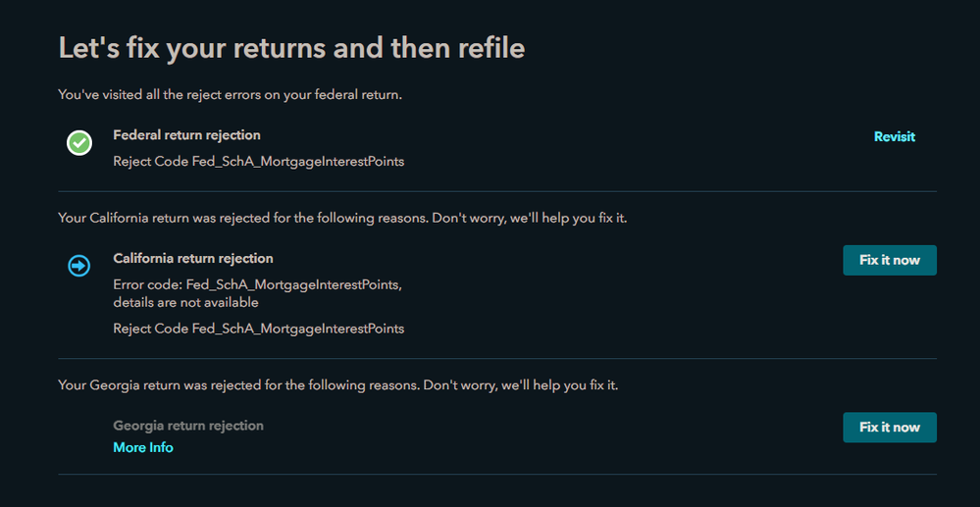Viewport: 980px width, 507px height.
Task: Click the green checkmark icon beside Federal return rejection
Action: coord(79,143)
